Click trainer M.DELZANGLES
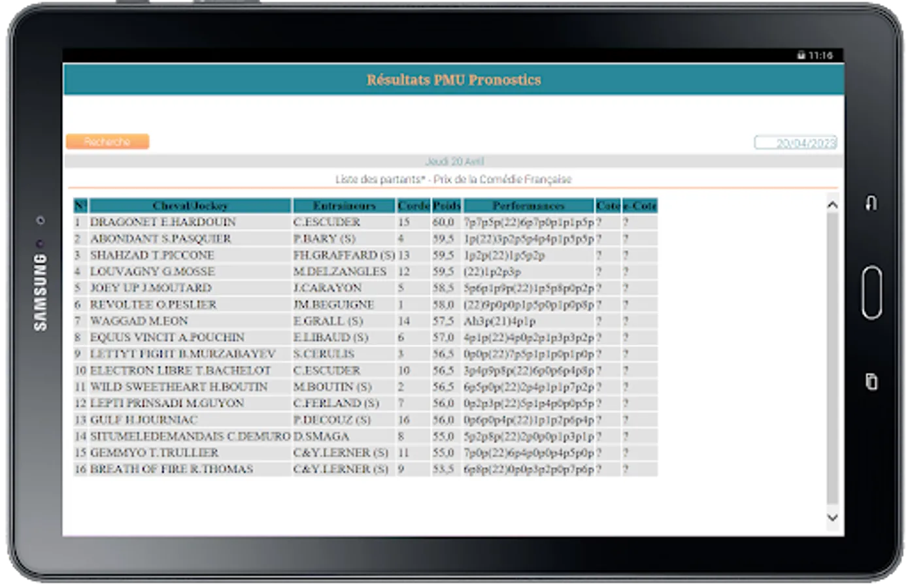The width and height of the screenshot is (910, 588). click(340, 271)
